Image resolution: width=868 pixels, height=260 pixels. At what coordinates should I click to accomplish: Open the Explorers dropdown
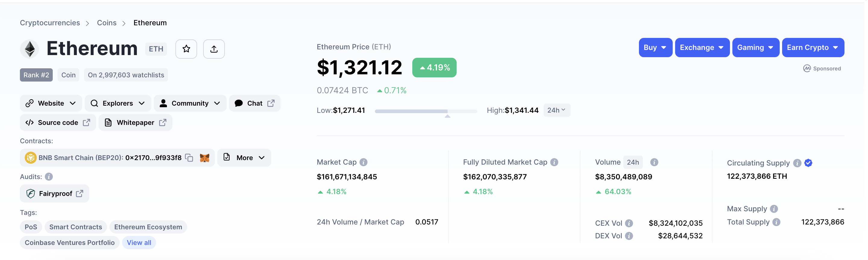118,103
